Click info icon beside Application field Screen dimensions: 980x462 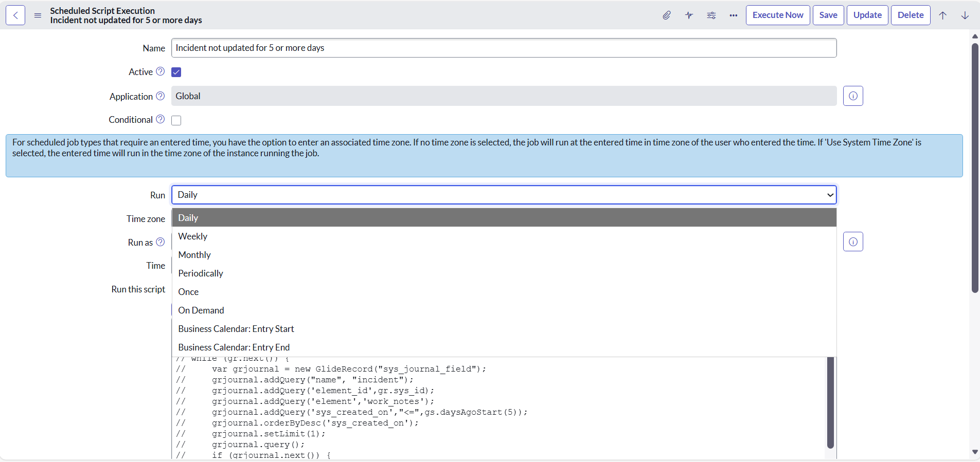[x=852, y=96]
